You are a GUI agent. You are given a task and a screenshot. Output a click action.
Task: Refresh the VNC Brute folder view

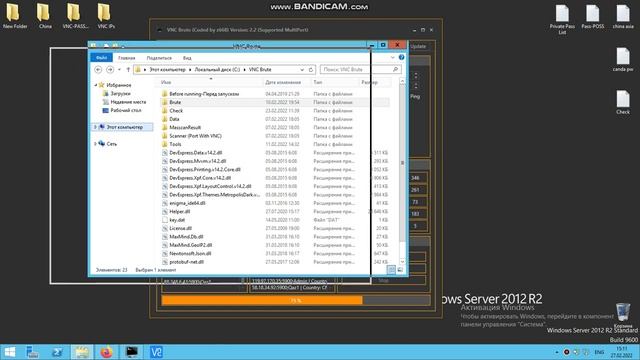point(311,70)
